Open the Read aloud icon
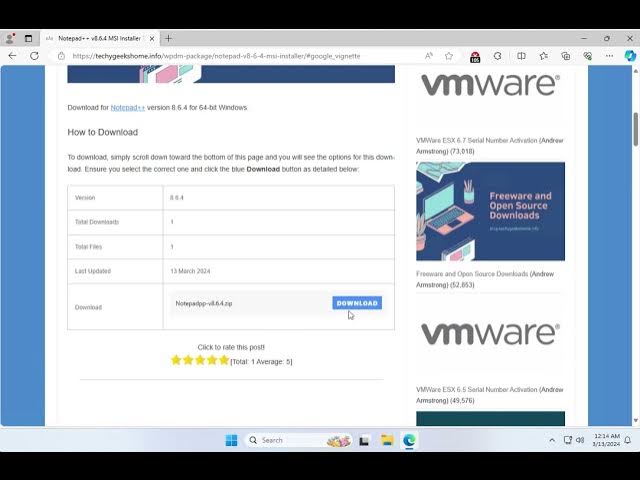The width and height of the screenshot is (640, 480). (x=429, y=56)
